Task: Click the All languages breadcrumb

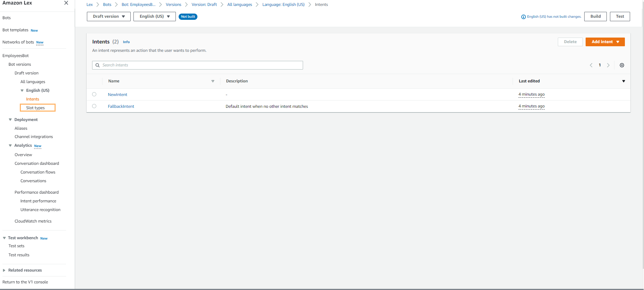Action: [239, 5]
